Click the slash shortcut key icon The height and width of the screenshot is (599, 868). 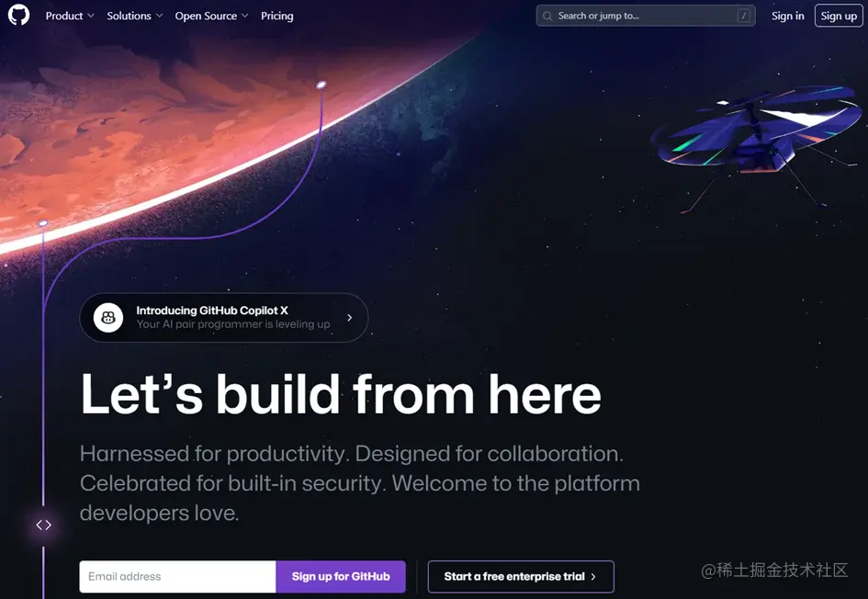tap(743, 16)
